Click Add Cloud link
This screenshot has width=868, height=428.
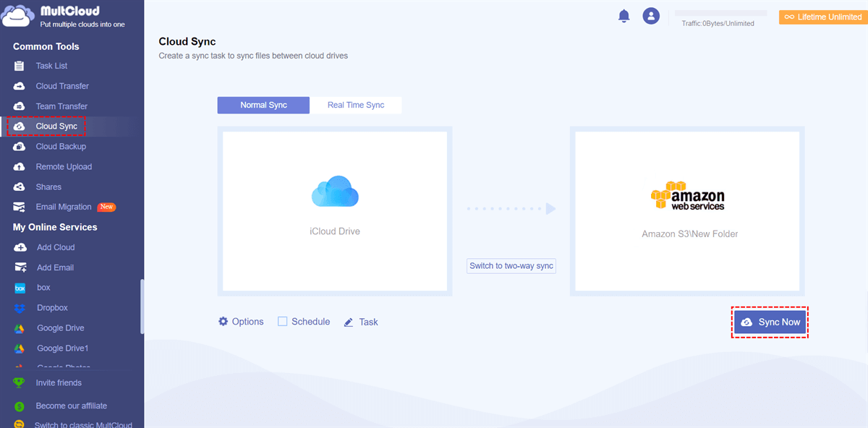56,247
